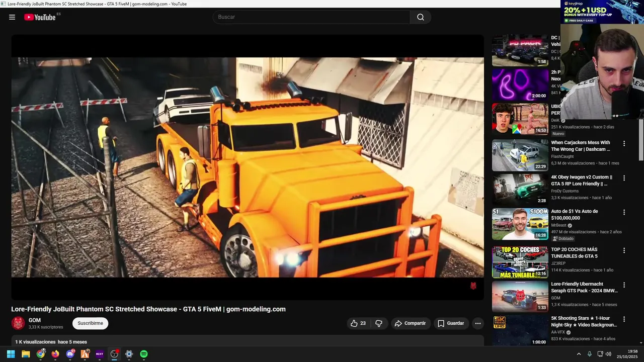Open options for 5K Shooting Stars video
The height and width of the screenshot is (362, 644).
pyautogui.click(x=624, y=319)
